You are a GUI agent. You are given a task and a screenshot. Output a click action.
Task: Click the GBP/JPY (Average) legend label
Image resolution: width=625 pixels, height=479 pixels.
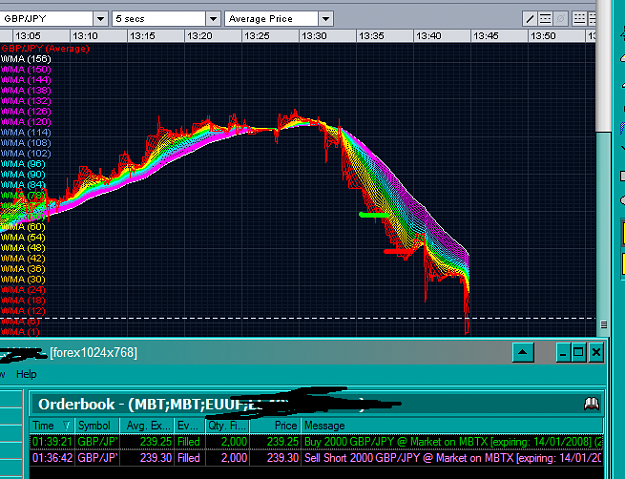(45, 49)
